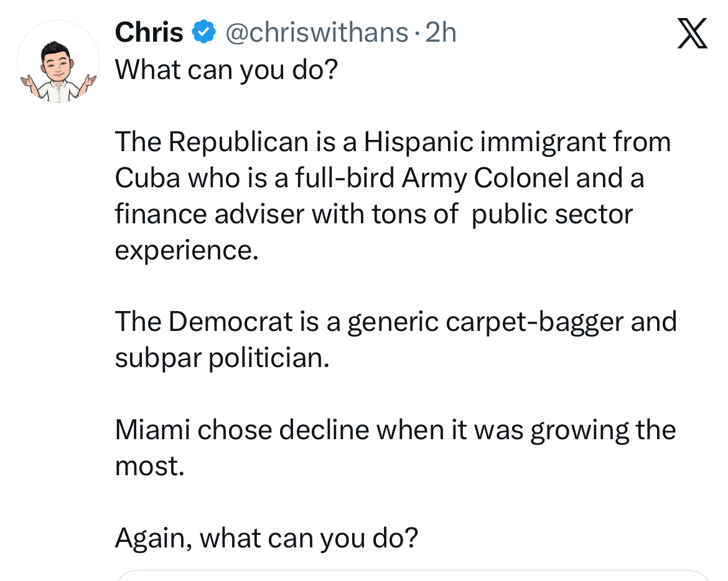Image resolution: width=728 pixels, height=581 pixels.
Task: Click the word "experience." in the post
Action: point(186,250)
